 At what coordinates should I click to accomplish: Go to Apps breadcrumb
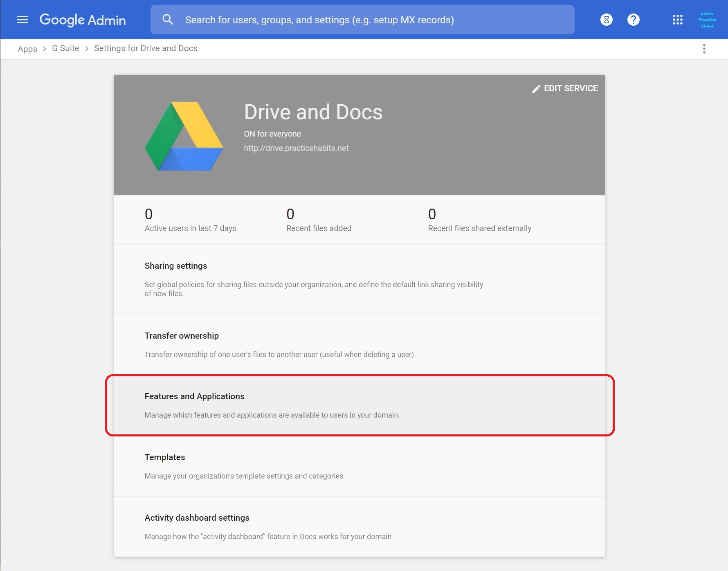[x=27, y=49]
